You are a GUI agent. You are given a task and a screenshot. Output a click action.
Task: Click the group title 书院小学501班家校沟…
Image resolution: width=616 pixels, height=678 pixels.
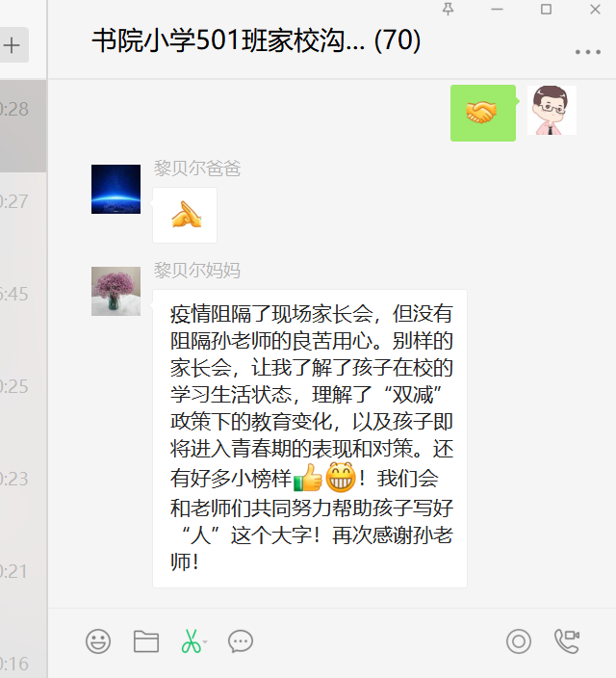point(256,40)
